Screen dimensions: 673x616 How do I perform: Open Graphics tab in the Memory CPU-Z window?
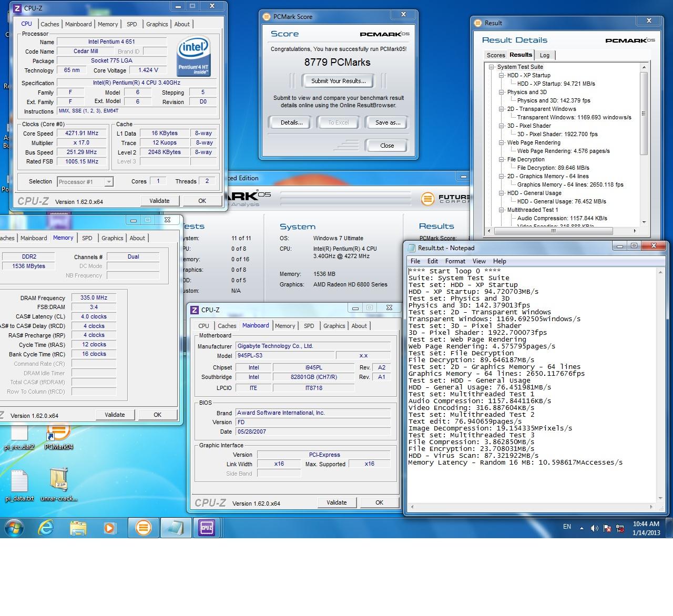tap(113, 238)
